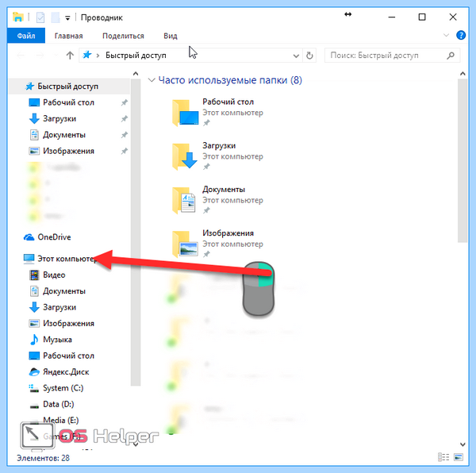The image size is (476, 473).
Task: Click the star icon in the address bar
Action: click(x=87, y=55)
